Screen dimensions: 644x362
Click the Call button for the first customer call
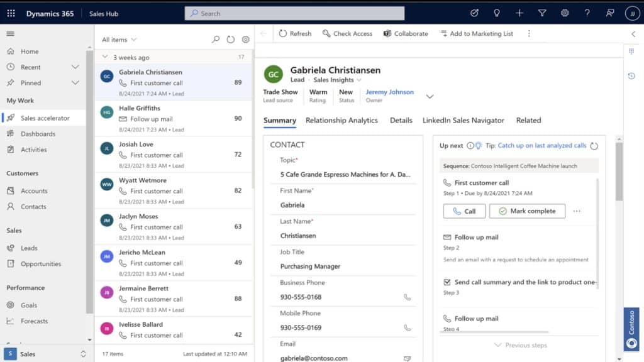pos(464,211)
